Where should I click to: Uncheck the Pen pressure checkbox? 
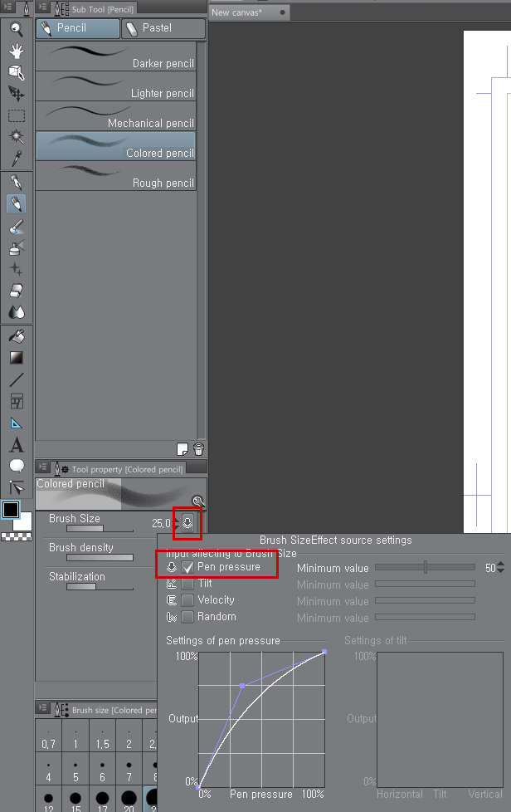[188, 567]
